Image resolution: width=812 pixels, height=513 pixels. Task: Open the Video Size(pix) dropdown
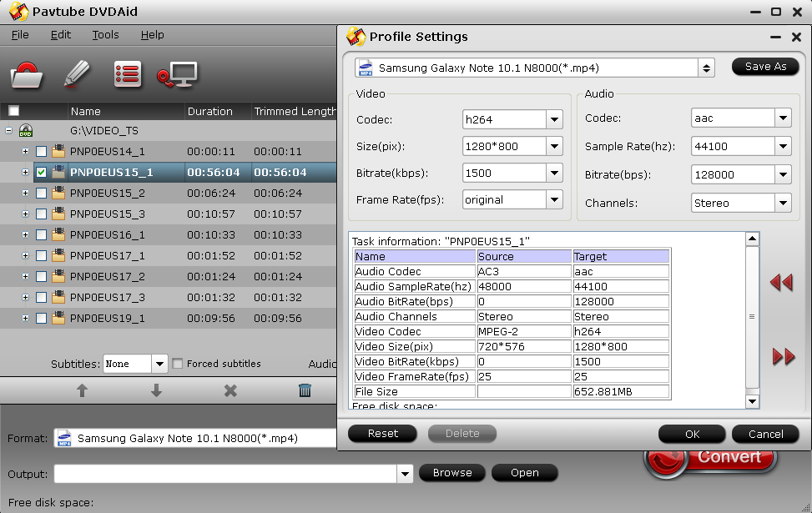tap(554, 147)
